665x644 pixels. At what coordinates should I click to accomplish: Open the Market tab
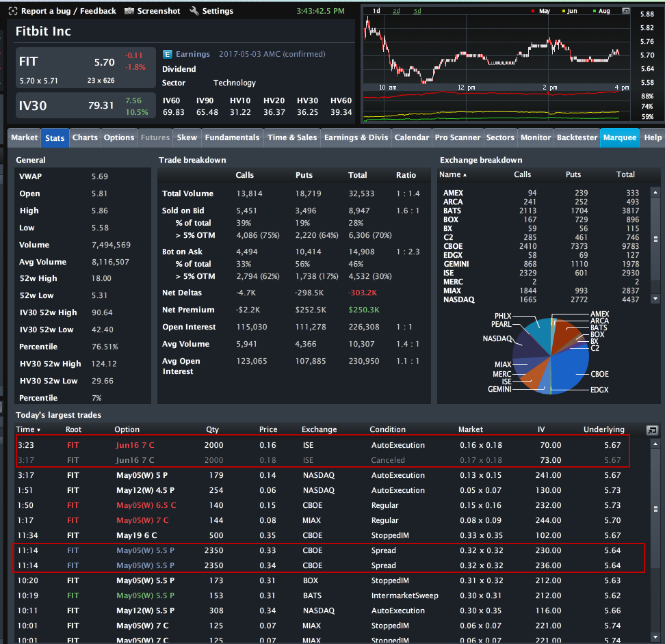[x=24, y=137]
